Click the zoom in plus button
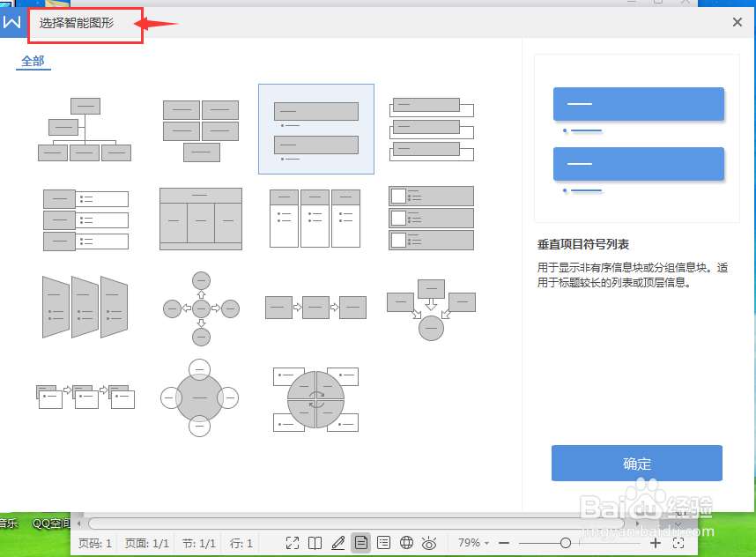 656,543
